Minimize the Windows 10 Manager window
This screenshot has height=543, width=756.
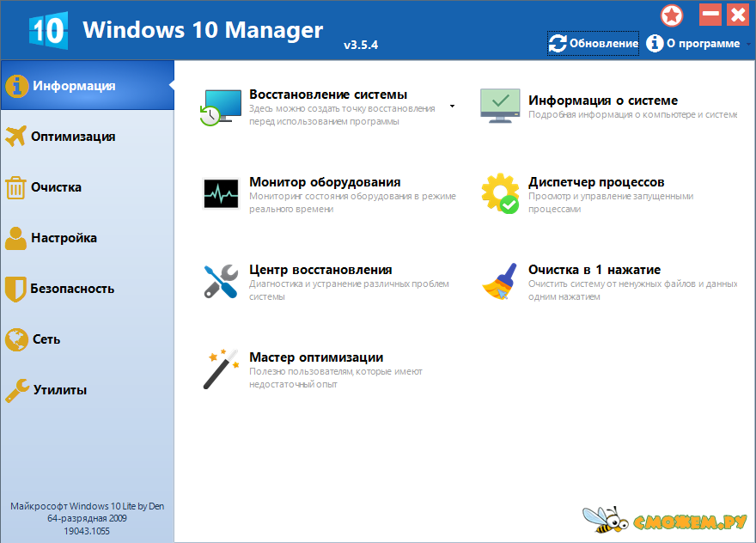click(x=710, y=15)
